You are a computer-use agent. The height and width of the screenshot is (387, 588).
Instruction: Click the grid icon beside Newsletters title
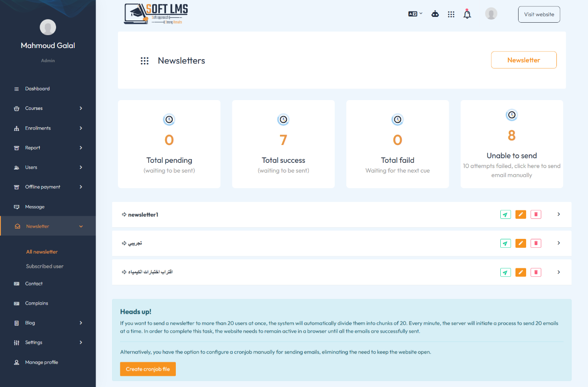(x=144, y=61)
